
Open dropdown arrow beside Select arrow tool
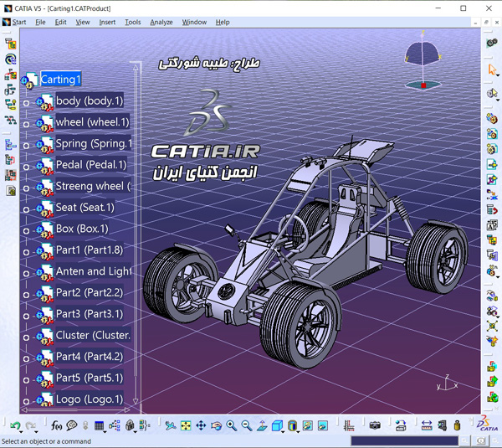coord(498,75)
